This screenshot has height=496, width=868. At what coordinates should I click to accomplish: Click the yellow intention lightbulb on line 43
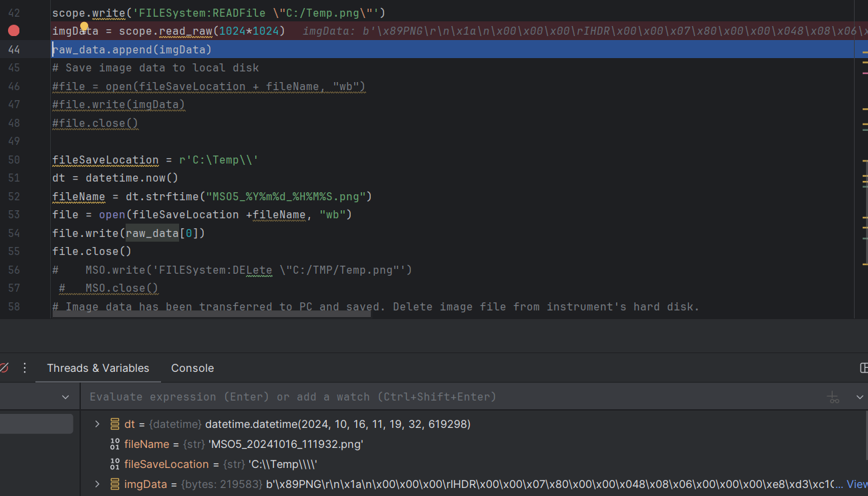coord(84,27)
